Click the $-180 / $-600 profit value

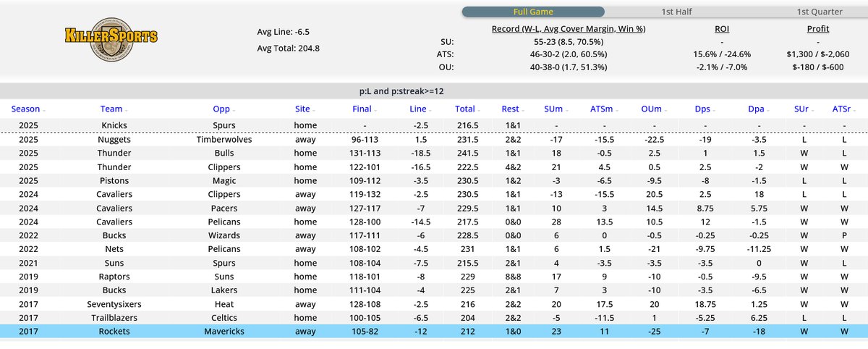click(818, 67)
